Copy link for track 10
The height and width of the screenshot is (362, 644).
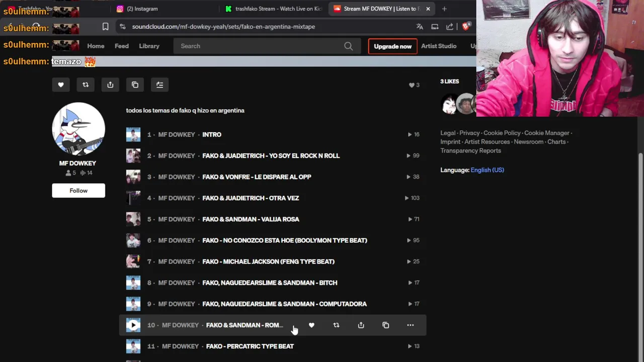tap(385, 325)
